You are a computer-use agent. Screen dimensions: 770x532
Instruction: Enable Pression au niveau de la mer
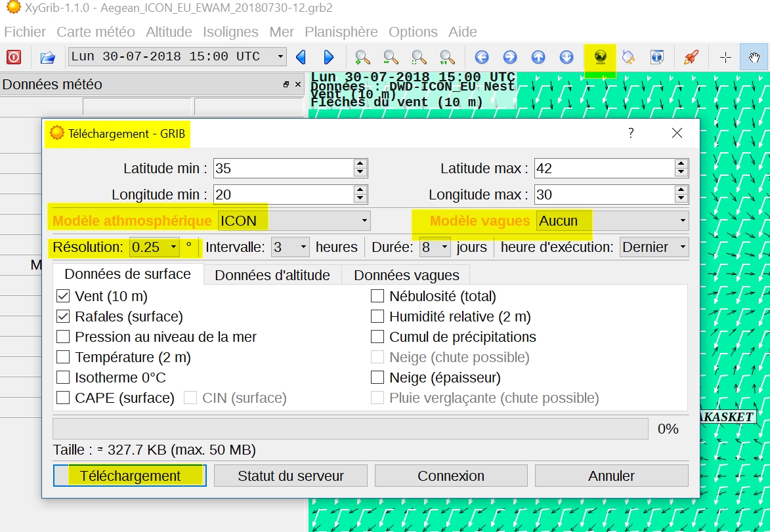point(63,337)
